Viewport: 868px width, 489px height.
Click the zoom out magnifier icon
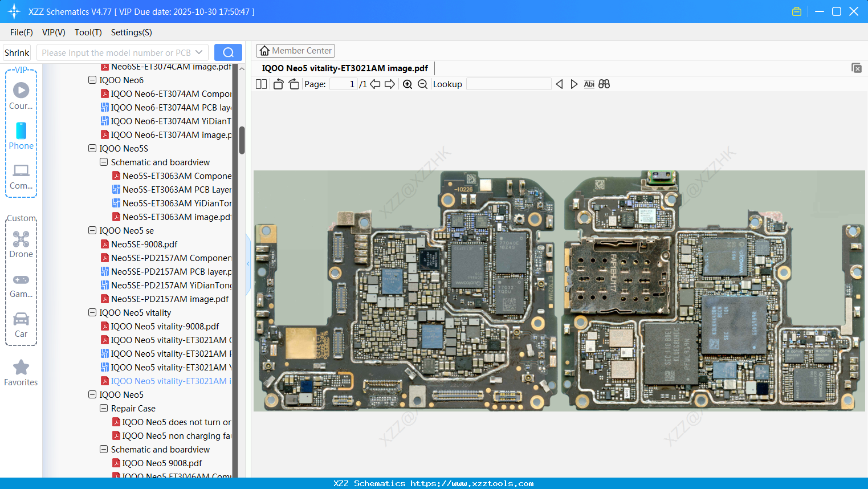422,84
